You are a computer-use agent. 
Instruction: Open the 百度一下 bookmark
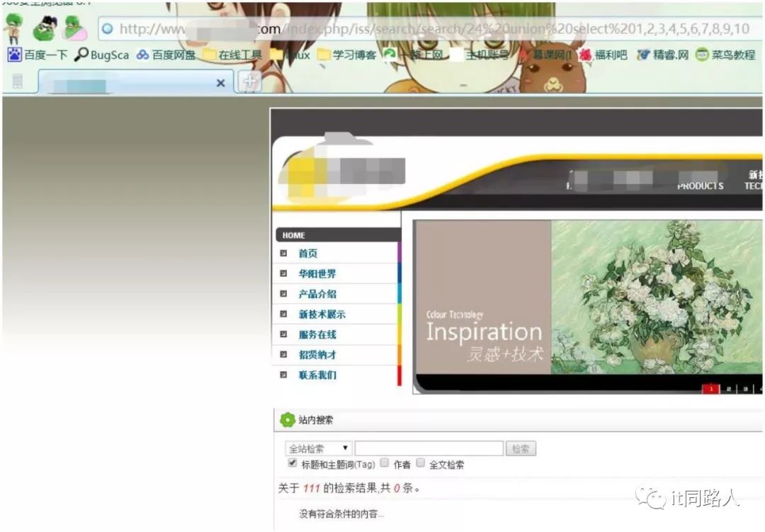point(38,55)
